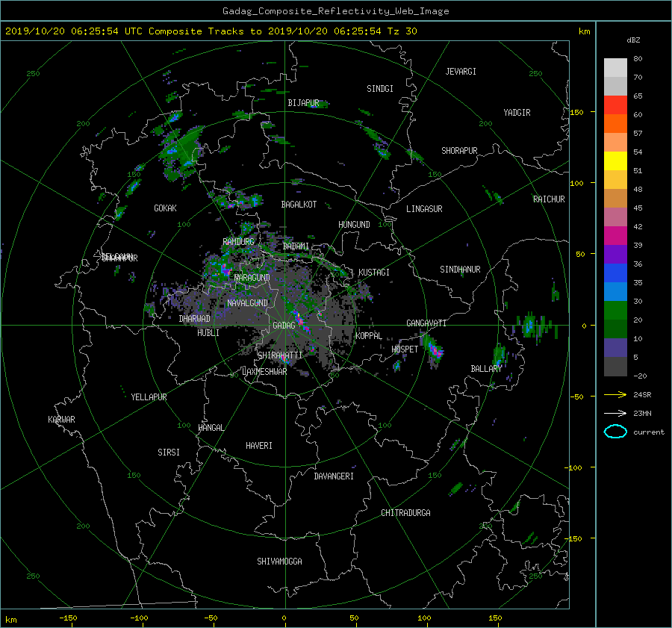Click the JEVARGI city label

(461, 72)
